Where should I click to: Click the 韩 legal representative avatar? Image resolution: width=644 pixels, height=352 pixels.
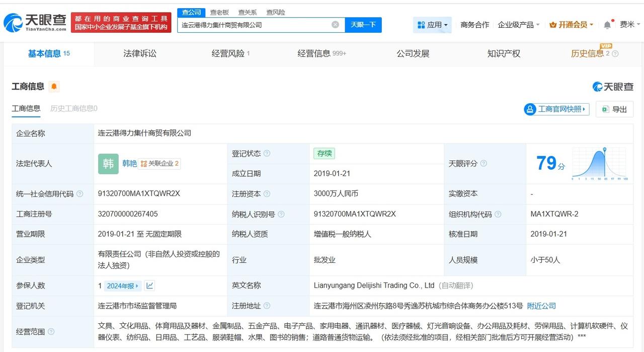108,164
